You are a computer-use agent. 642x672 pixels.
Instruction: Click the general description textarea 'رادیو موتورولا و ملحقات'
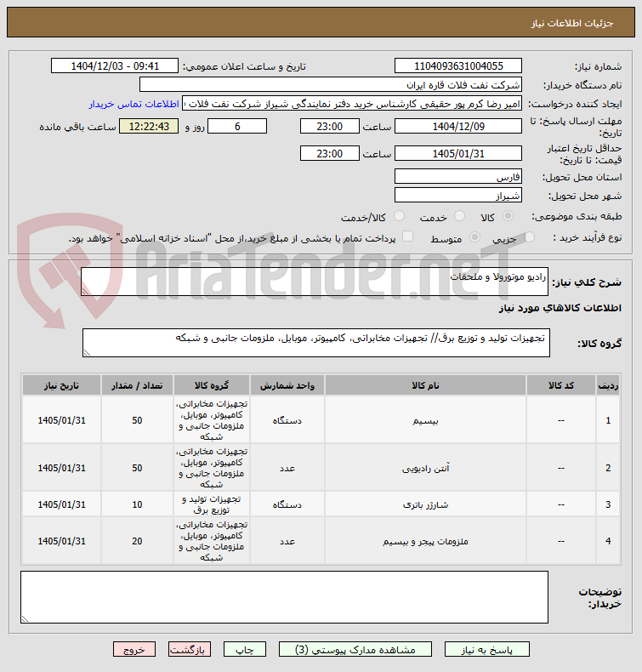[x=315, y=282]
